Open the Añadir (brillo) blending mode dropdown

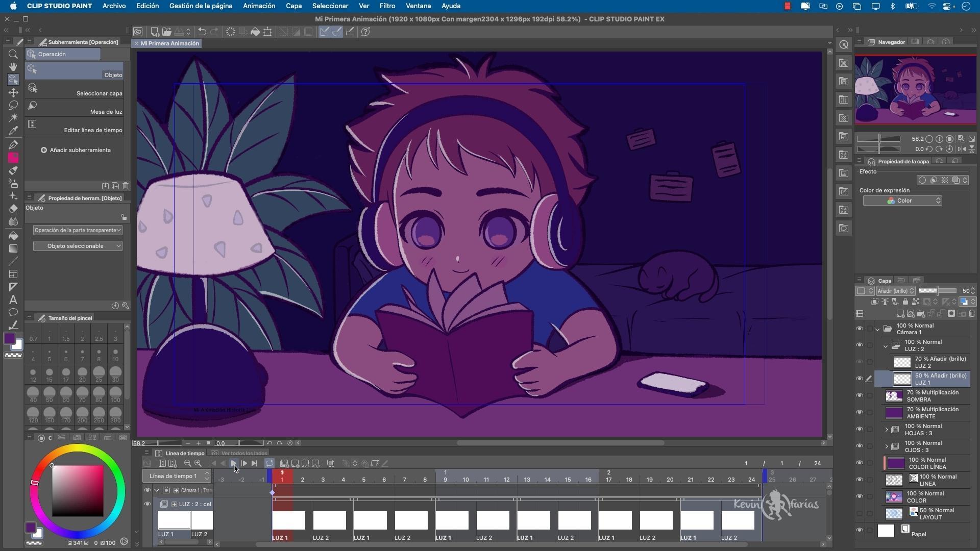(896, 291)
